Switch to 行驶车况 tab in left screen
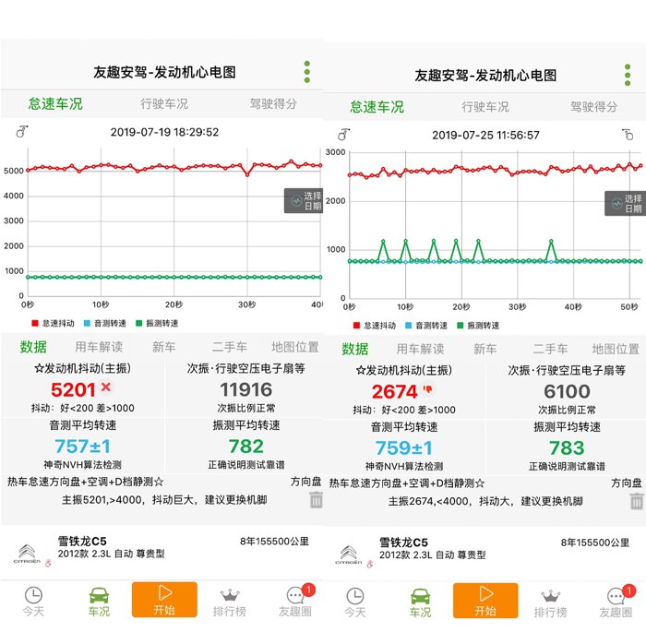This screenshot has height=644, width=646. tap(164, 103)
